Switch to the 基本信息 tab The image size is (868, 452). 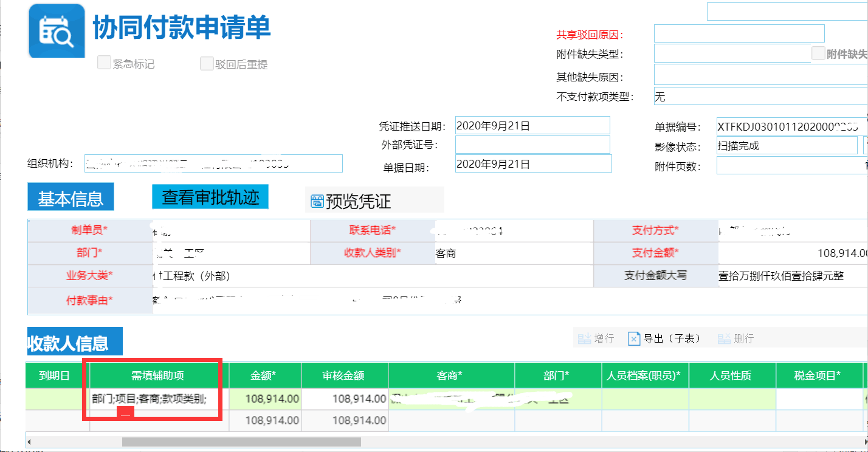pyautogui.click(x=71, y=198)
